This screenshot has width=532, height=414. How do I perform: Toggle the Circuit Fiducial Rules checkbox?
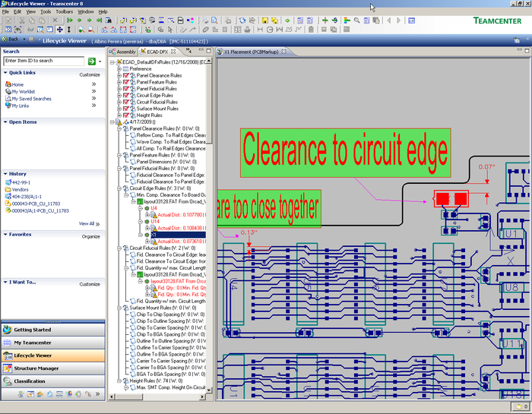click(x=126, y=102)
